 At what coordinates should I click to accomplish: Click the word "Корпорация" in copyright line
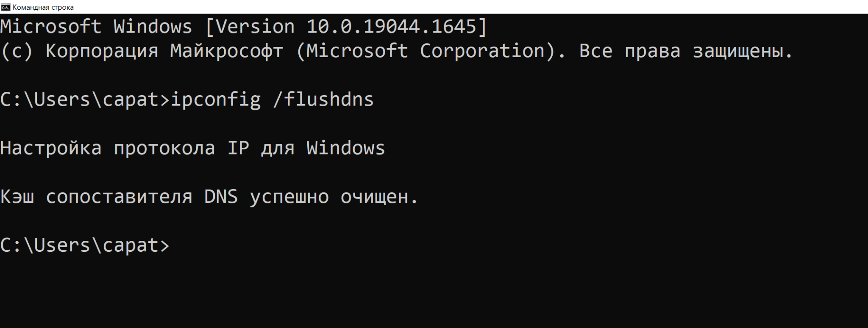(x=102, y=51)
